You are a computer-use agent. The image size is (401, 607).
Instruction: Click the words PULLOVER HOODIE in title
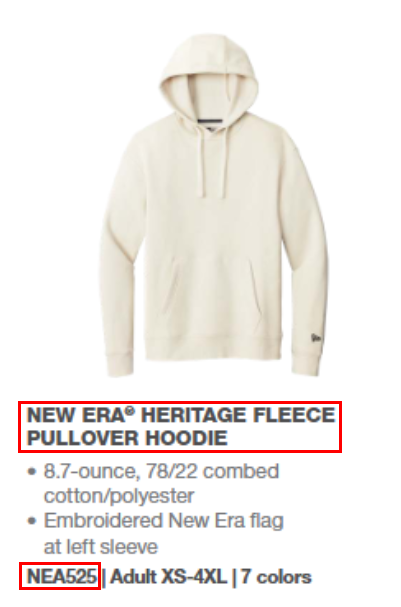[x=127, y=438]
